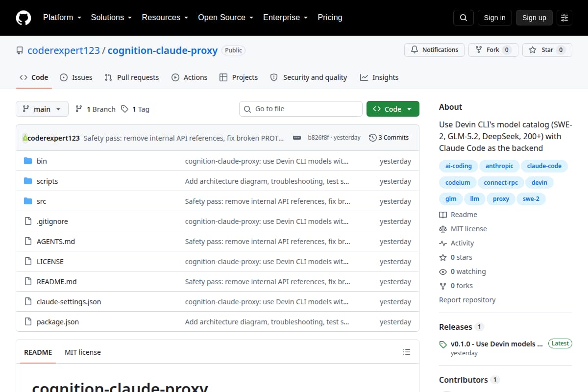
Task: Select the claude-code topic tag
Action: click(x=544, y=166)
